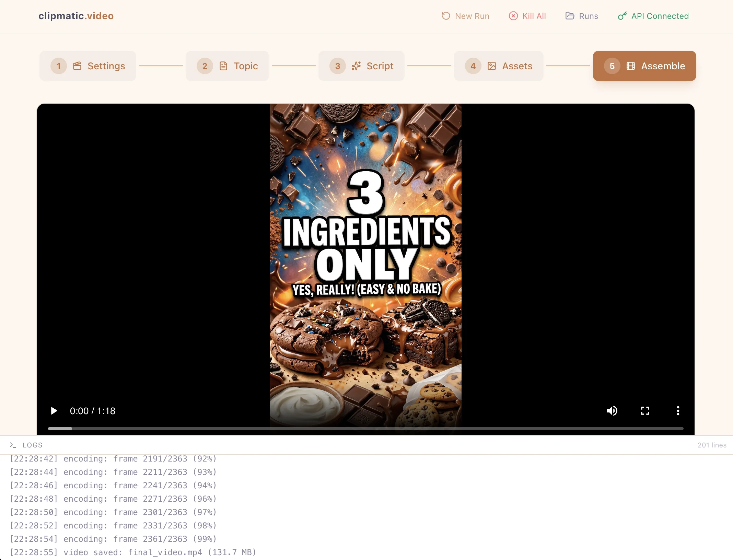The width and height of the screenshot is (733, 560).
Task: Click the video thumbnail frame
Action: [x=365, y=264]
